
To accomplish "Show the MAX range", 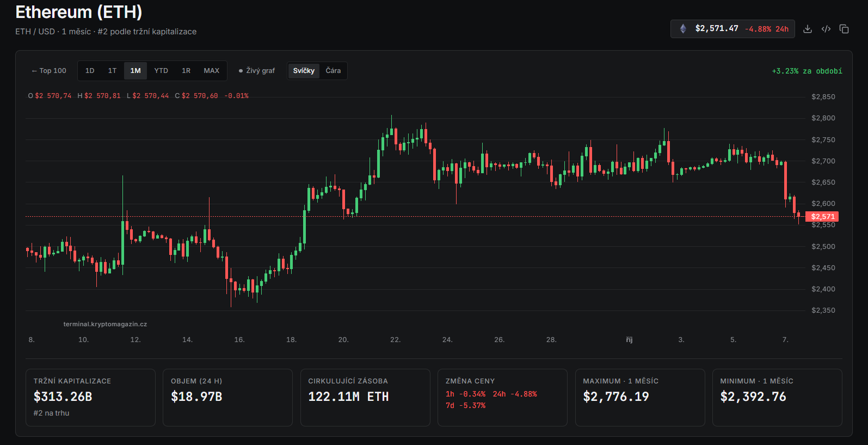I will click(212, 71).
